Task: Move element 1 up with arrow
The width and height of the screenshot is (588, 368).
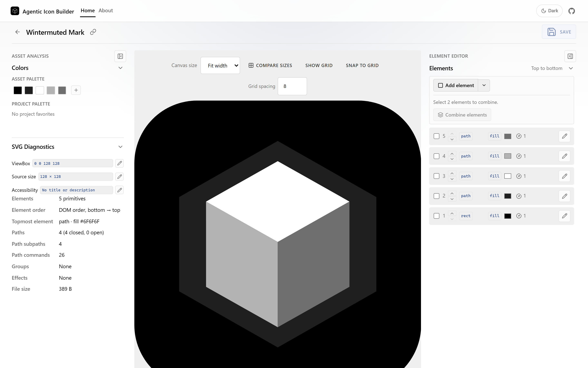Action: click(452, 213)
